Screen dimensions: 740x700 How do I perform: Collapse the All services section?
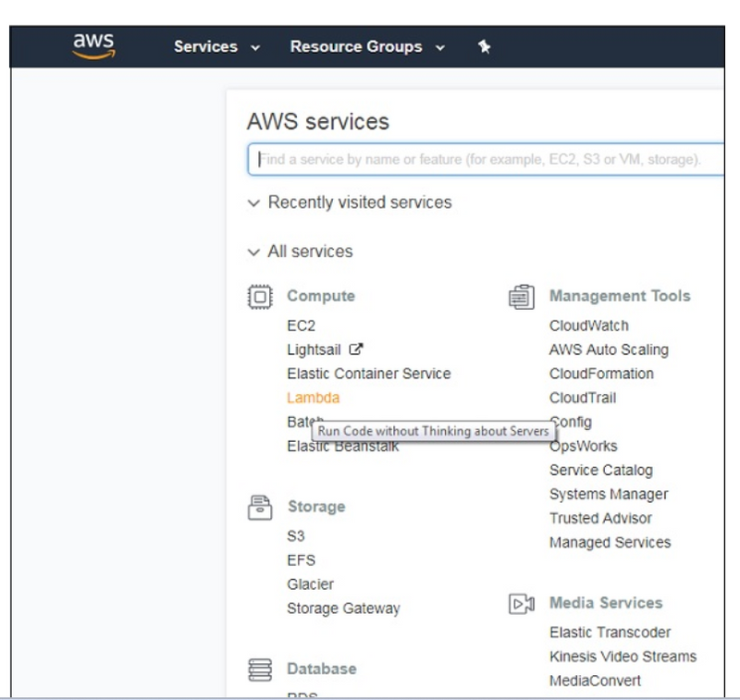pos(300,252)
